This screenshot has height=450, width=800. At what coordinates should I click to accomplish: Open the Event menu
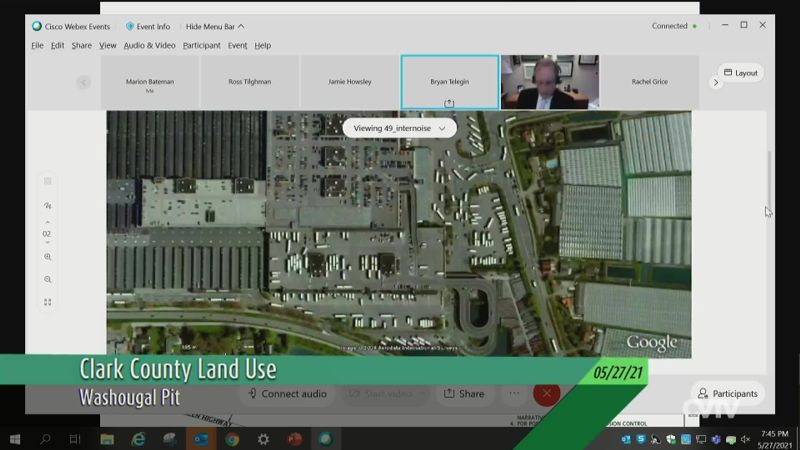[237, 45]
